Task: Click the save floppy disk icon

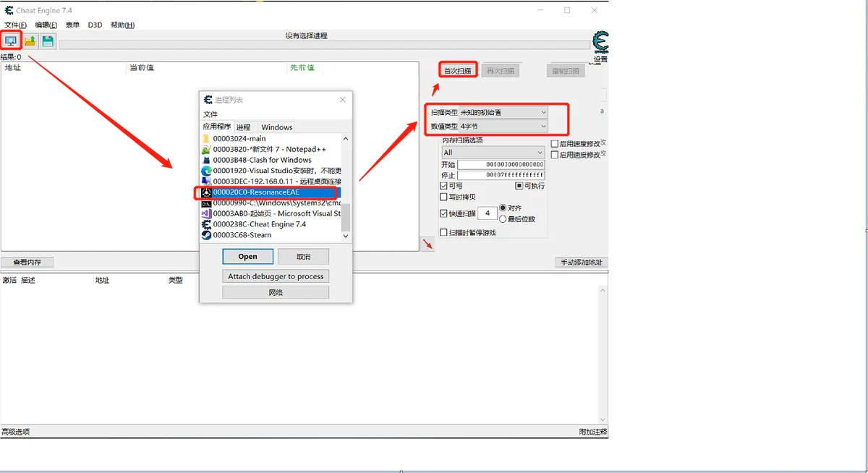Action: tap(48, 41)
